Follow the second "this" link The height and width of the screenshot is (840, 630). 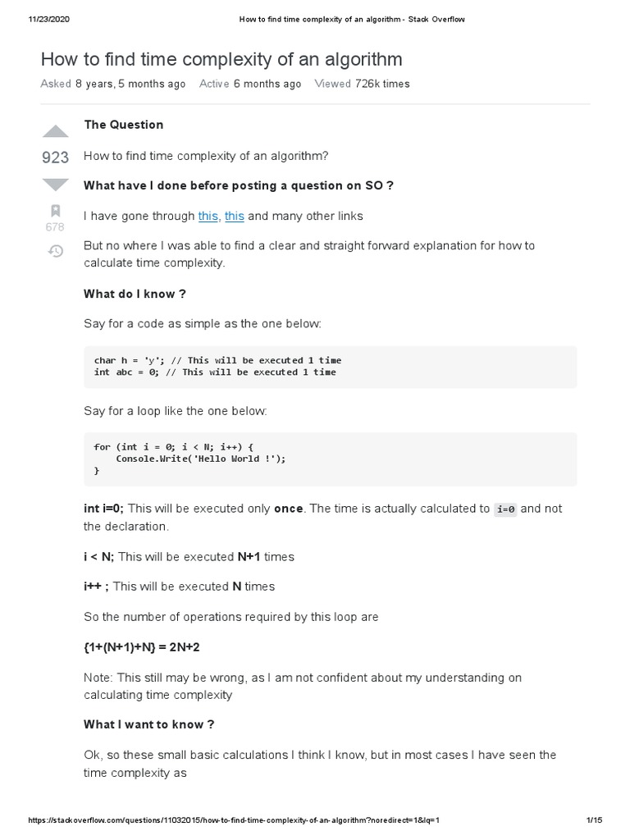click(235, 216)
